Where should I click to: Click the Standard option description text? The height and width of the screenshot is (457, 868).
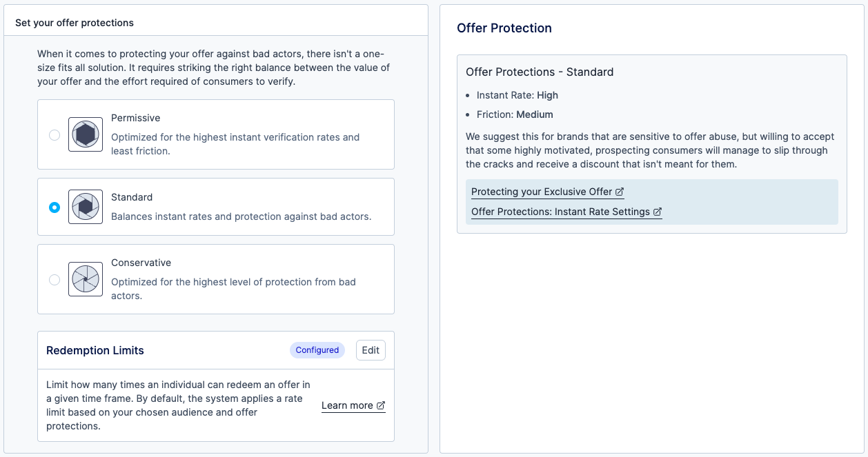241,216
